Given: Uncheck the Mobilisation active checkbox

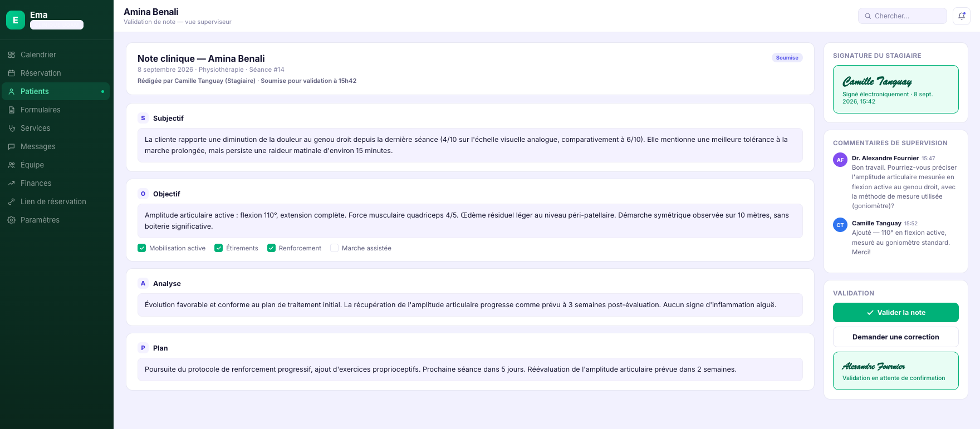Looking at the screenshot, I should 142,248.
